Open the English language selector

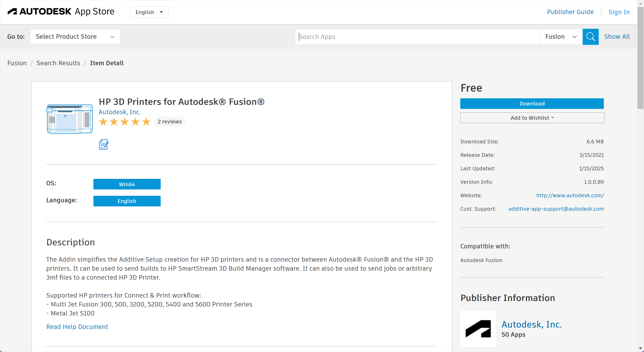coord(149,12)
